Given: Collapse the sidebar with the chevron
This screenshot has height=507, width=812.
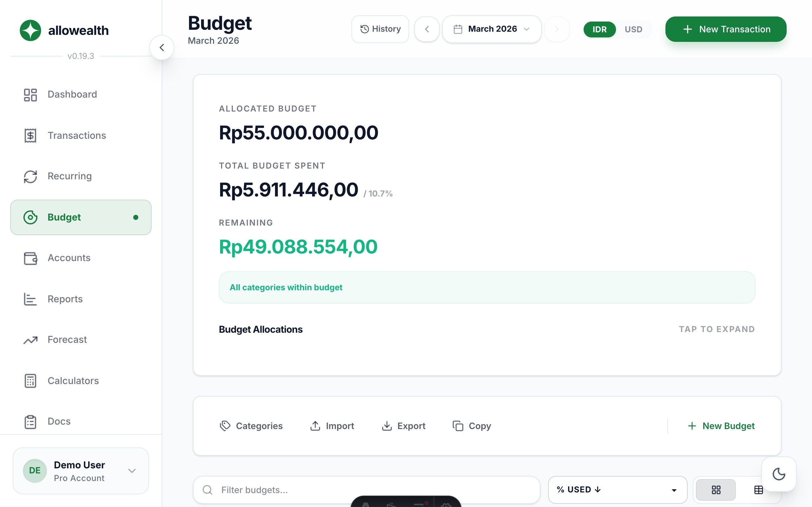Looking at the screenshot, I should point(162,47).
